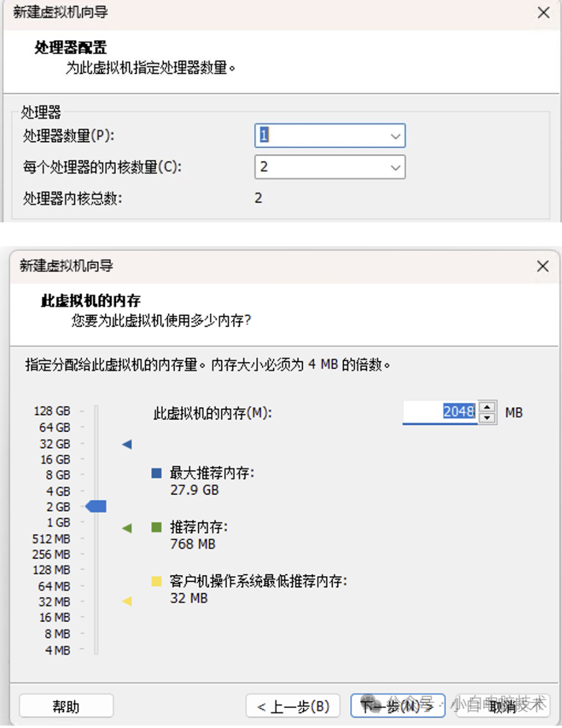Click the blue triangle marker near the 32 GB level
This screenshot has width=562, height=728.
126,444
